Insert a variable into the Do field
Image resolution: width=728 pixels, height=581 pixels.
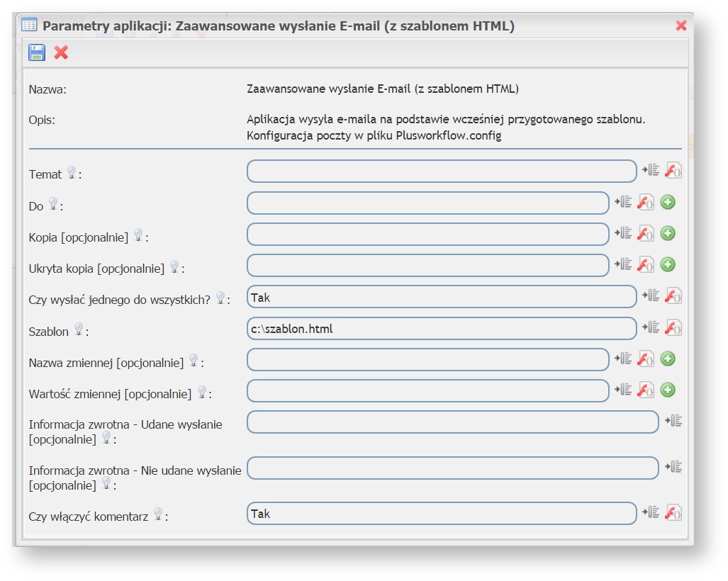(x=623, y=201)
